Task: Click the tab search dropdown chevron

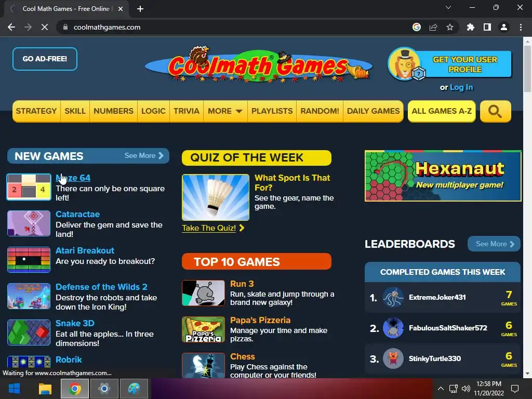Action: [x=448, y=7]
